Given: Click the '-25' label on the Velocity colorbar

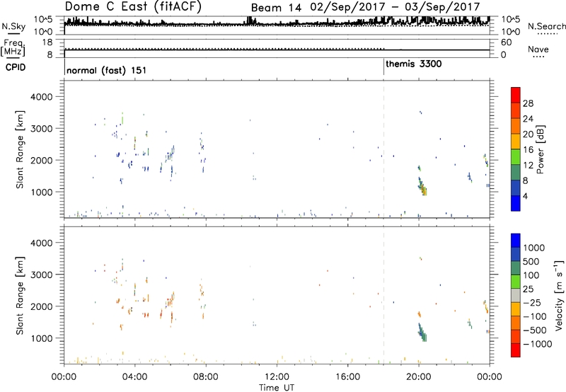Looking at the screenshot, I should pyautogui.click(x=532, y=303).
